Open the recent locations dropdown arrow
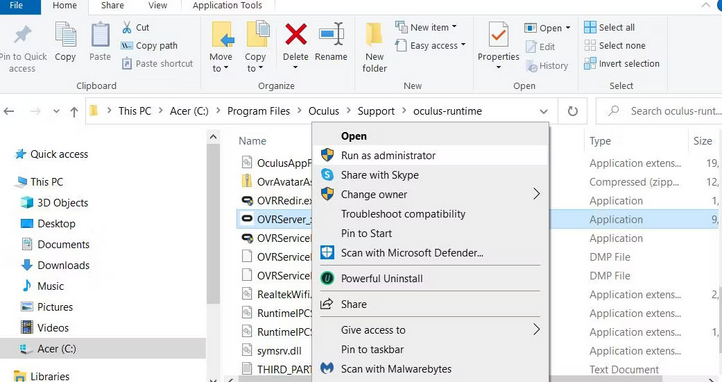The height and width of the screenshot is (382, 722). click(56, 111)
